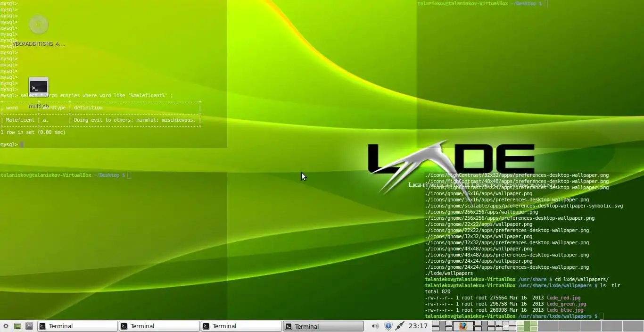
Task: Click the wallpapers terminal's last prompt line
Action: [x=514, y=316]
